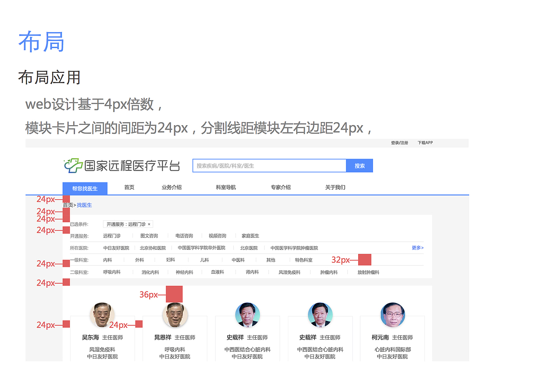Switch to the 帮您找医生 tab
This screenshot has width=555, height=392.
point(85,188)
